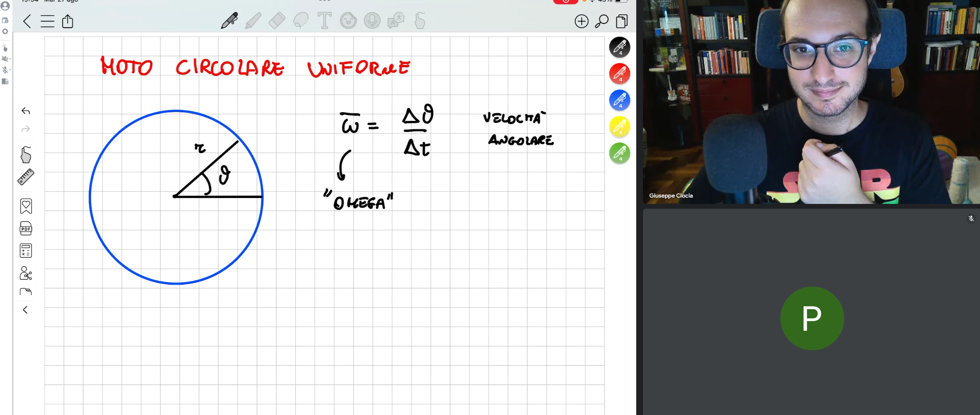Tap the red screen recording indicator
Viewport: 980px width, 415px height.
566,2
